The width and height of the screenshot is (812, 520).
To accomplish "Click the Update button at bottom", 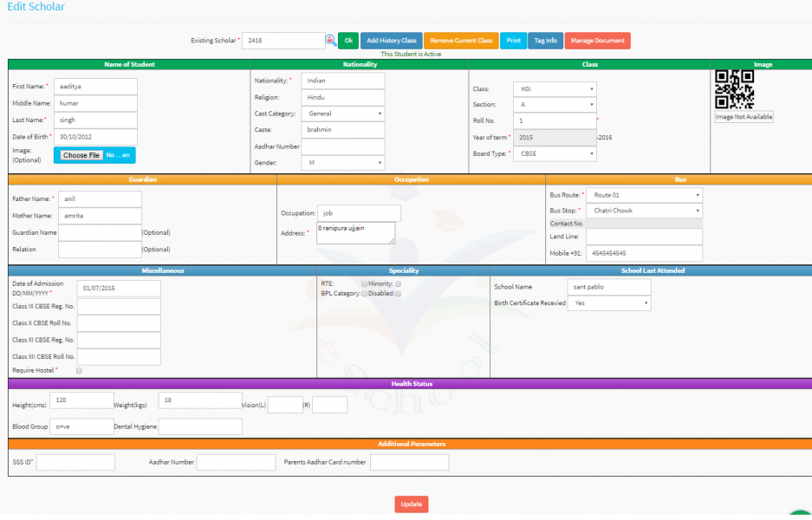I will [x=411, y=504].
